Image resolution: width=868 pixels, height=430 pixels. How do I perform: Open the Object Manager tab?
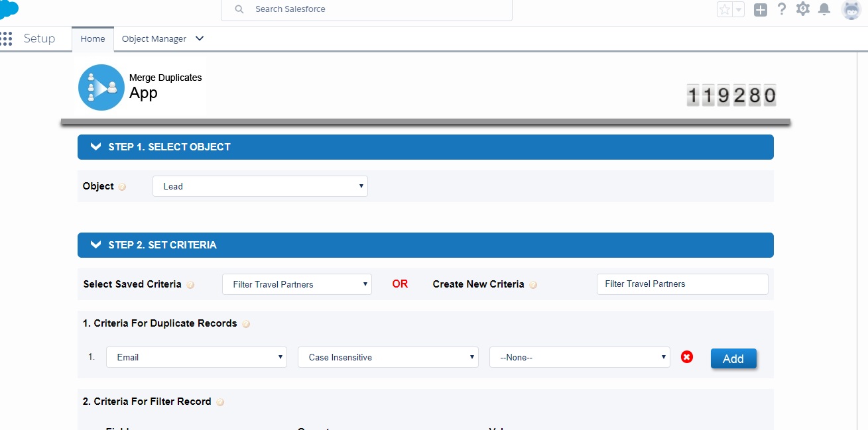click(x=155, y=38)
